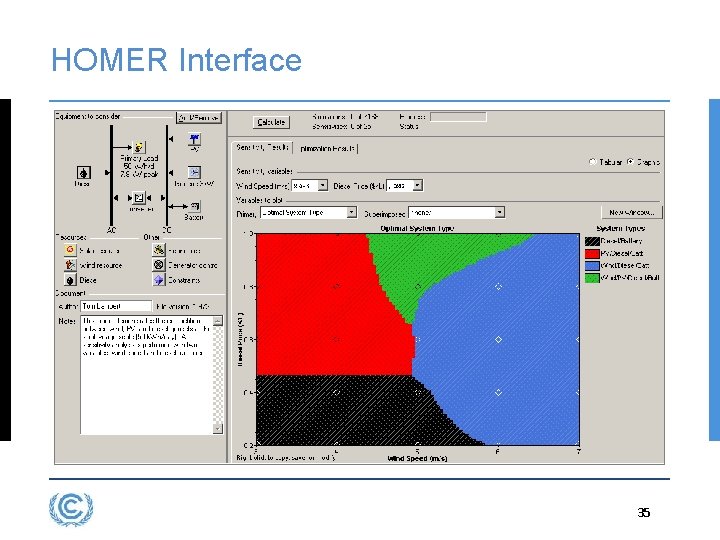Click the New Window button
The height and width of the screenshot is (540, 720).
[631, 212]
